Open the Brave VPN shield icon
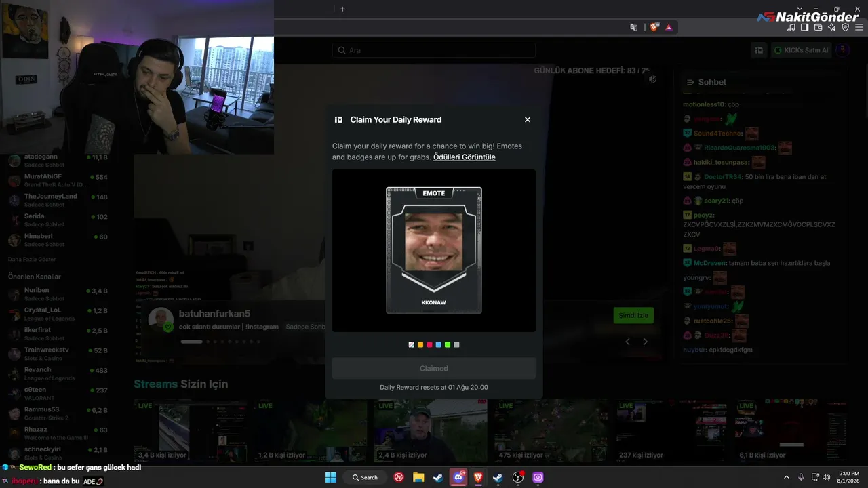 coord(846,27)
